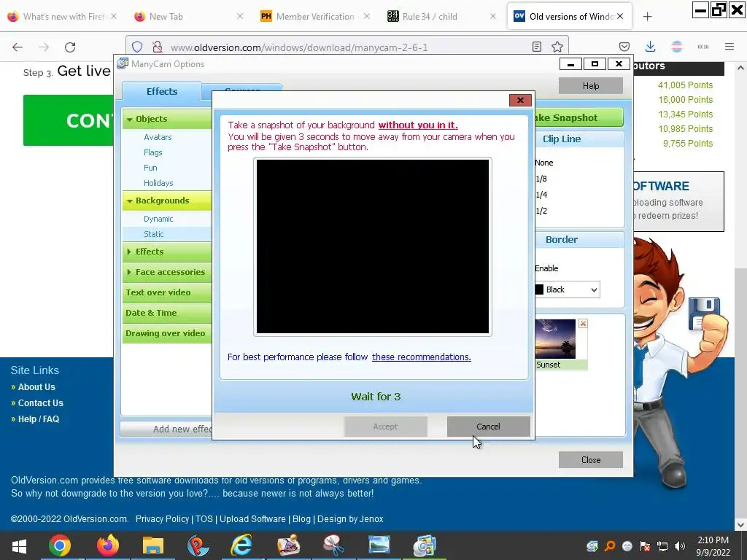This screenshot has width=747, height=560.
Task: Click Cancel in the snapshot dialog
Action: (x=488, y=427)
